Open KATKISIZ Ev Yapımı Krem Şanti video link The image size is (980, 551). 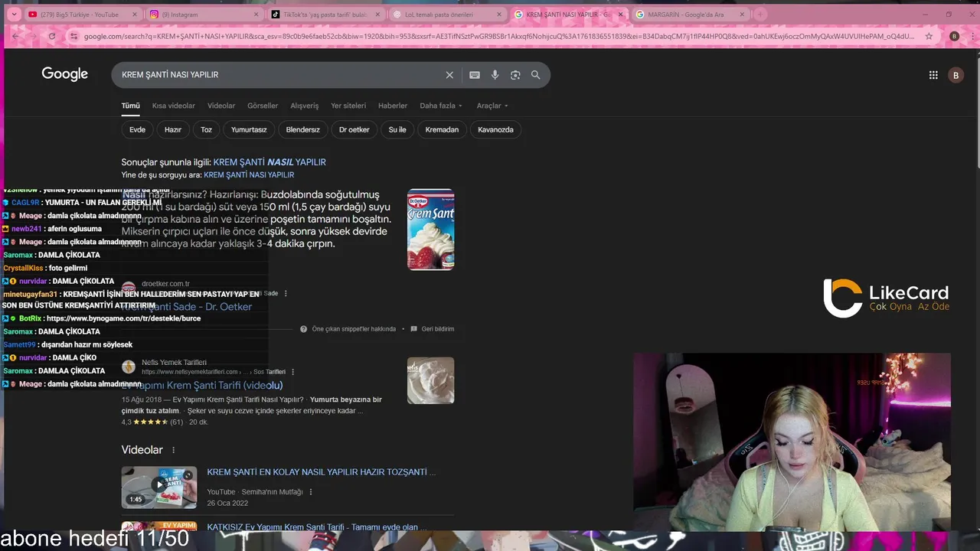point(317,527)
